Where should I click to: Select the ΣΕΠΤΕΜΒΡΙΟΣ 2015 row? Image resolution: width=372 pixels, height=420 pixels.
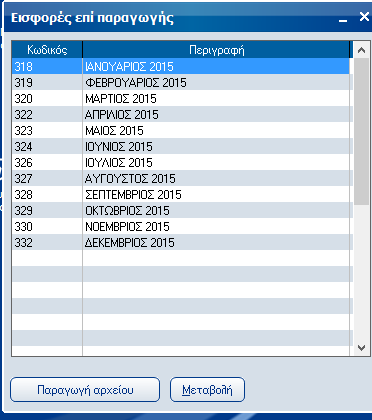point(182,195)
